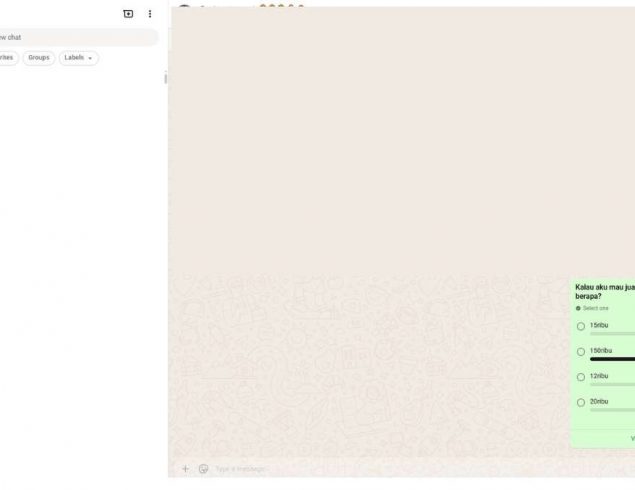Select the 150ribu poll option
The image size is (635, 490).
click(581, 352)
